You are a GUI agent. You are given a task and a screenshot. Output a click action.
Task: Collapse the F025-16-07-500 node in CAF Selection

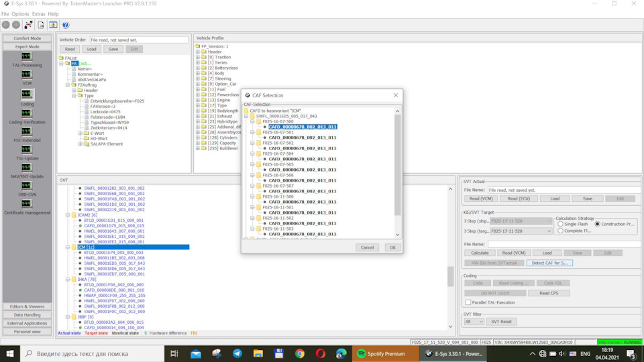tap(253, 121)
